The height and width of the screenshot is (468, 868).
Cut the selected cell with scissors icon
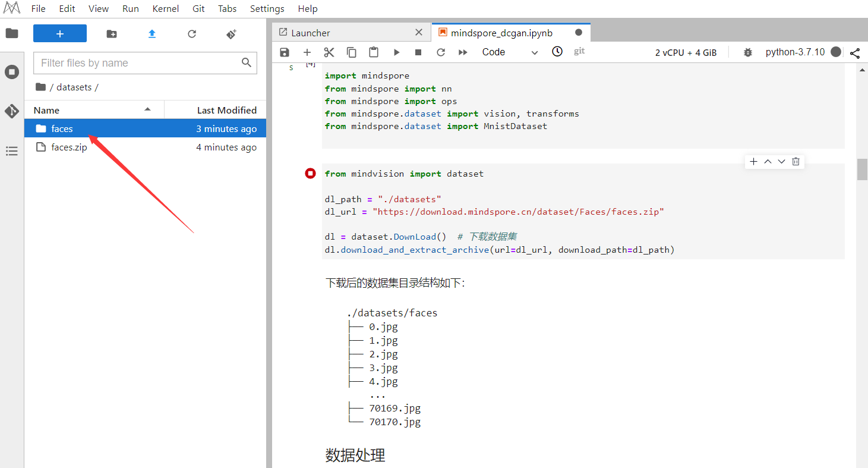329,52
